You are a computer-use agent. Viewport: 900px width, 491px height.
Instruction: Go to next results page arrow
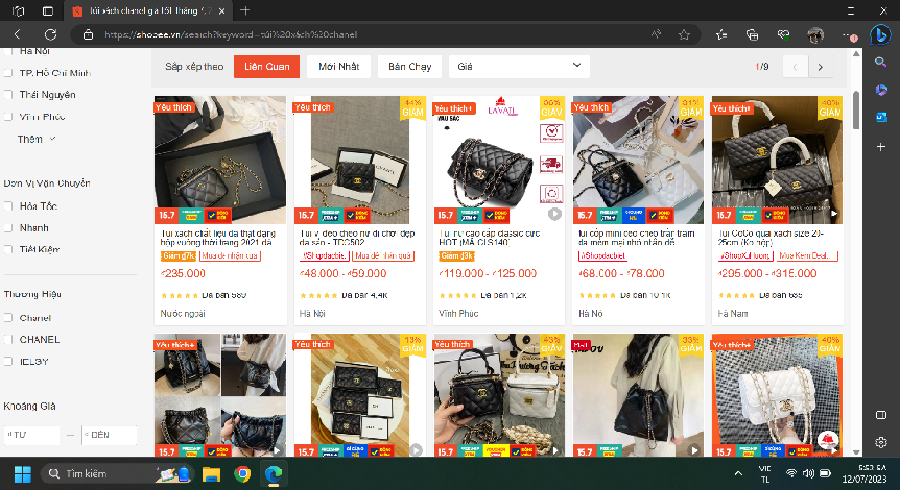tap(820, 67)
